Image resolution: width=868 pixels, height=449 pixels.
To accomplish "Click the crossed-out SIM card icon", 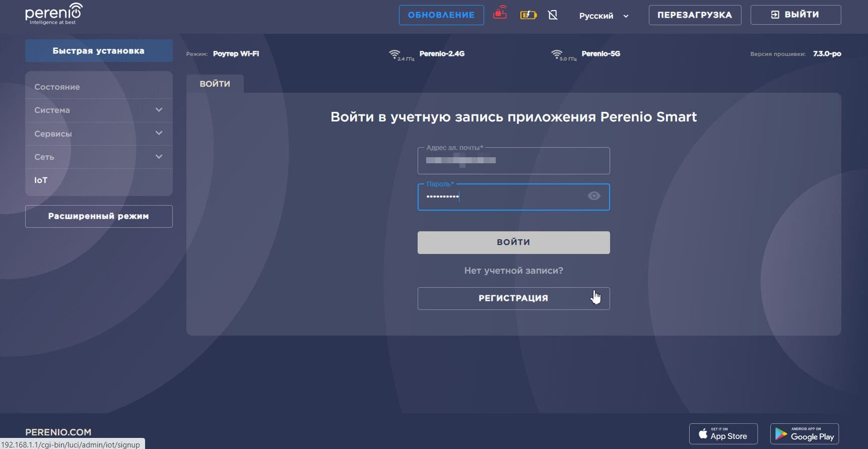I will pos(553,15).
